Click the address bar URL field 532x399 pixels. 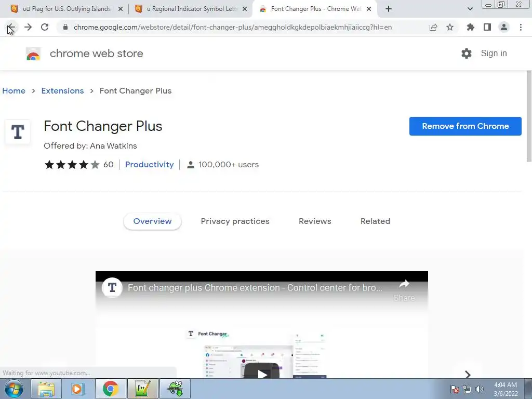[x=232, y=27]
